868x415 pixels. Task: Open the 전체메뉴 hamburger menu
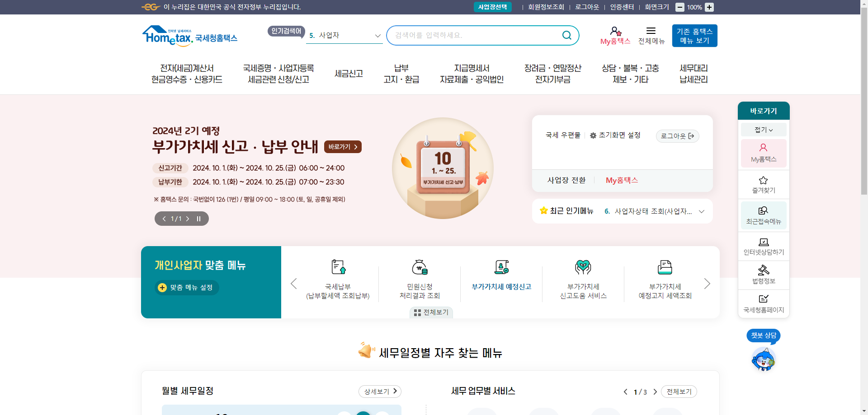tap(651, 35)
